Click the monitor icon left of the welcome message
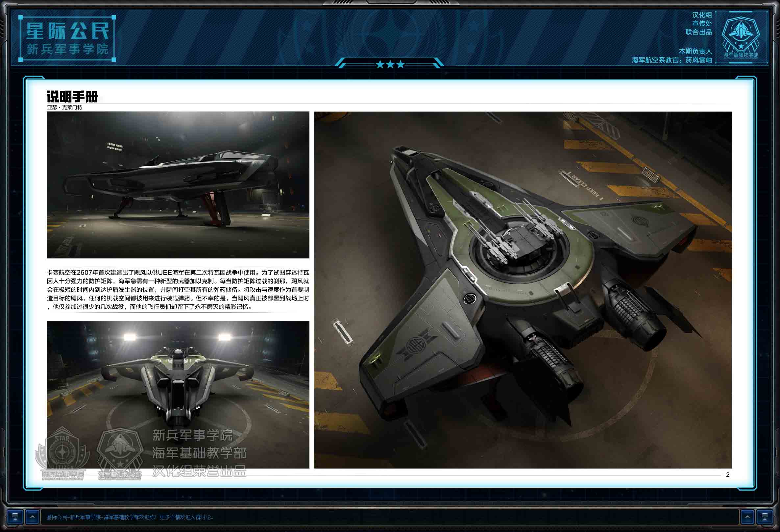This screenshot has height=532, width=780. coord(15,517)
